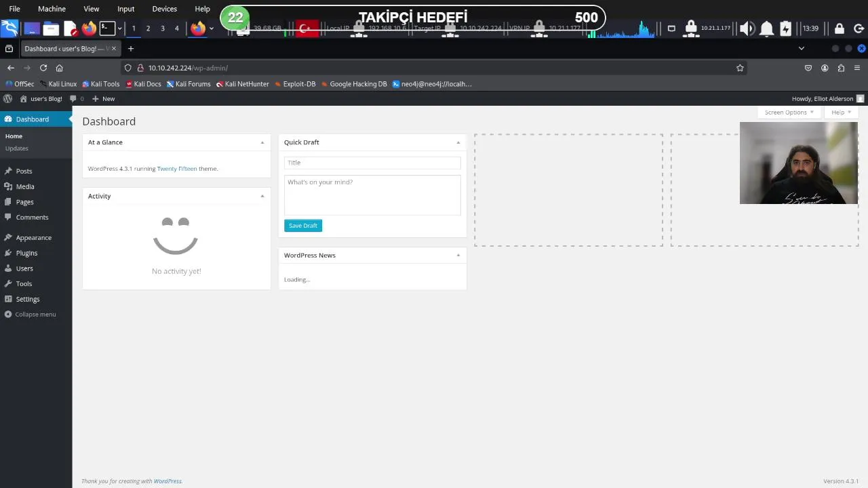Open the power manager battery icon

785,28
